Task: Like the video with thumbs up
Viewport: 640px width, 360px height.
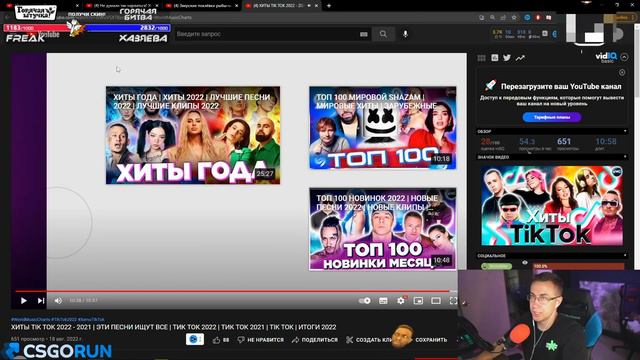Action: [x=221, y=340]
